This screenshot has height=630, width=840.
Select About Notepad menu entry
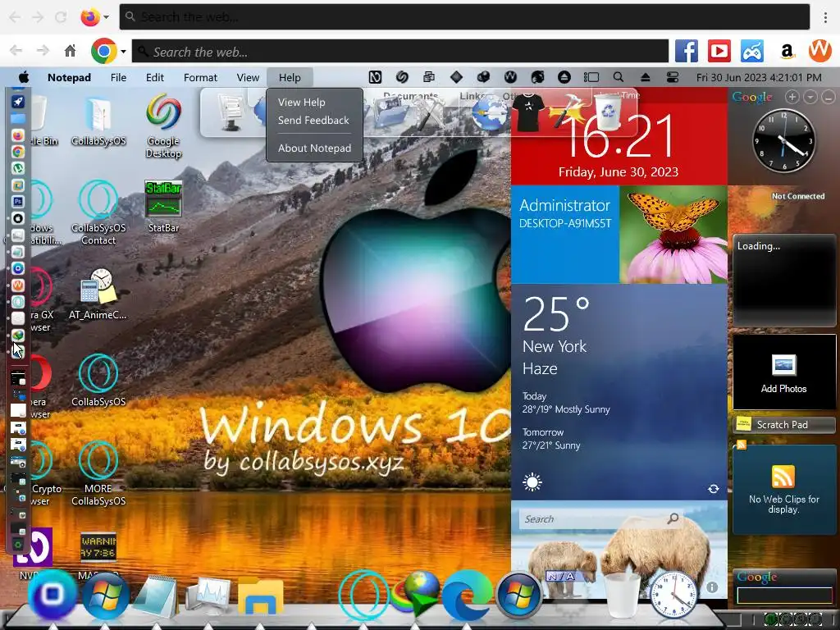(x=314, y=148)
